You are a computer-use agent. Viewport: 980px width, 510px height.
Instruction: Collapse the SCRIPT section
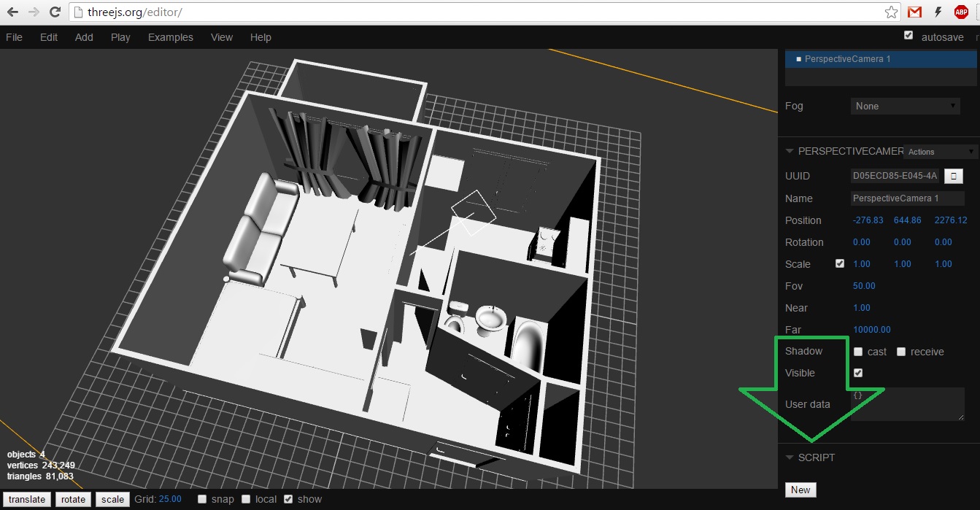coord(789,457)
